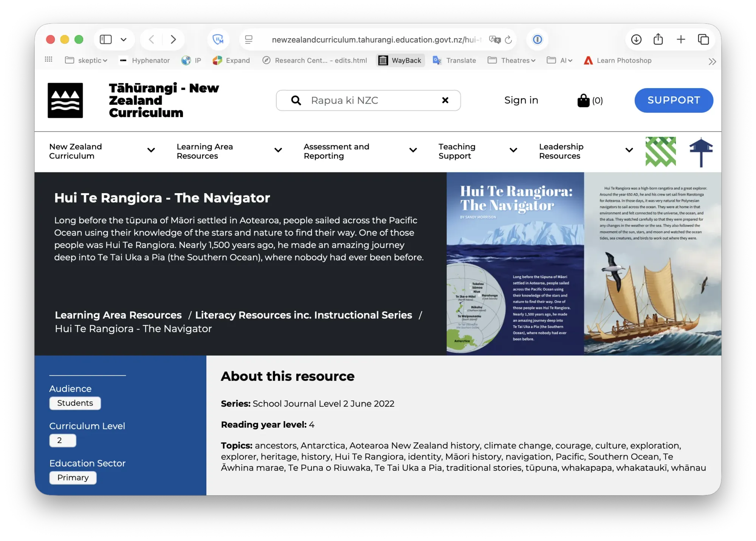Toggle the Safari sidebar icon
The height and width of the screenshot is (541, 756).
click(105, 39)
